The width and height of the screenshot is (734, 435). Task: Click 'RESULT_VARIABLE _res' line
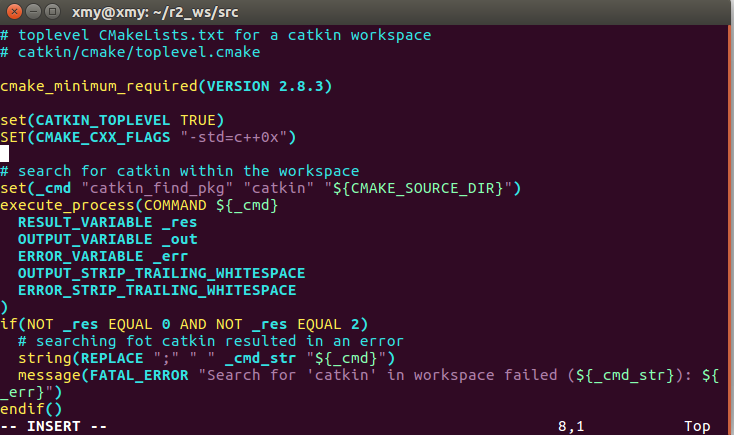coord(107,222)
